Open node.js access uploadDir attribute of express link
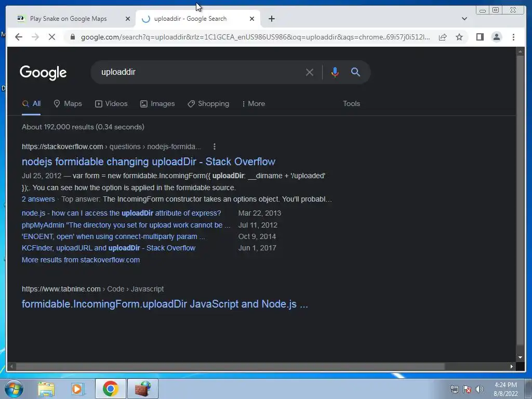 tap(121, 213)
